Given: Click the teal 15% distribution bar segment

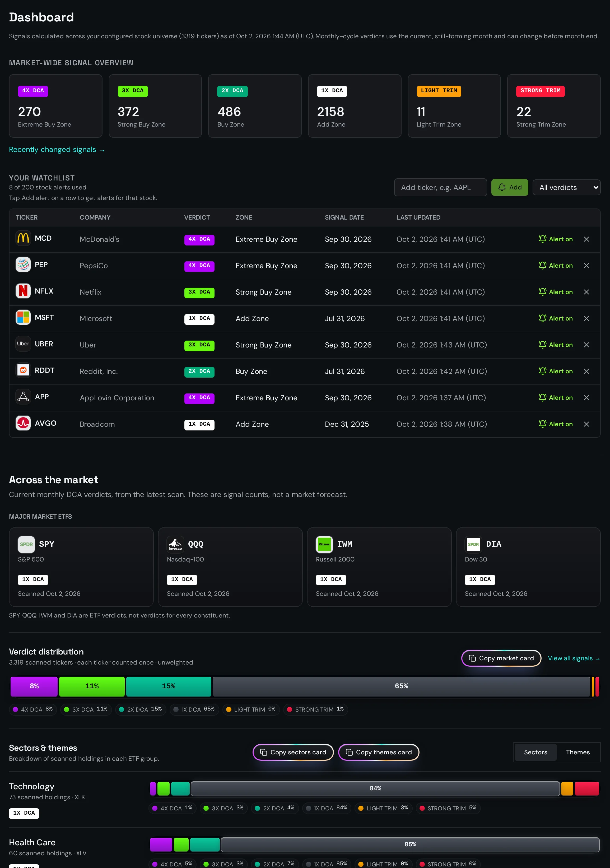Looking at the screenshot, I should point(169,686).
